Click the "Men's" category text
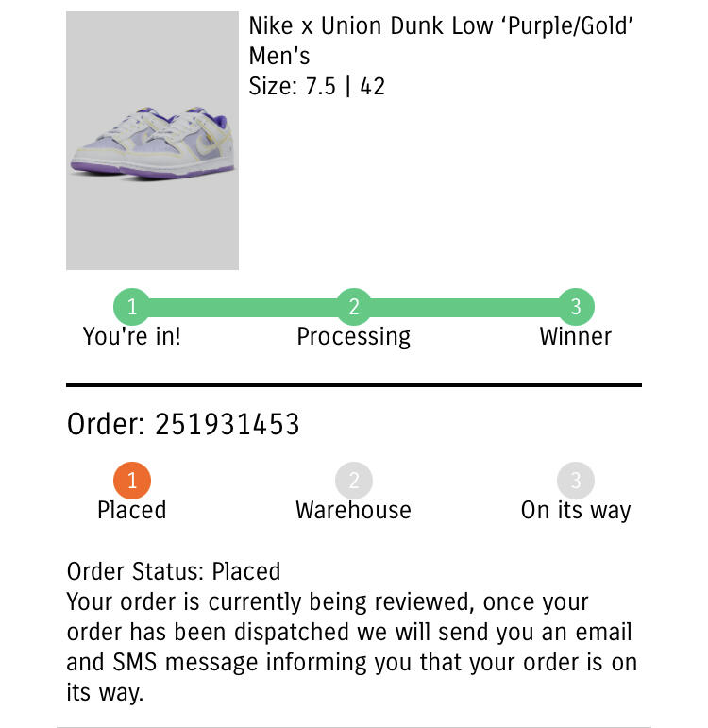The height and width of the screenshot is (728, 708). 279,57
